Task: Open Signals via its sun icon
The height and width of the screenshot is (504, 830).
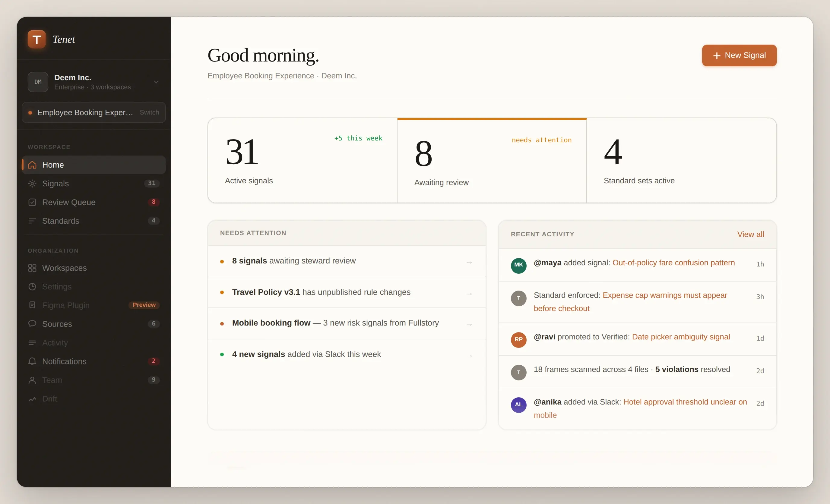Action: tap(32, 184)
